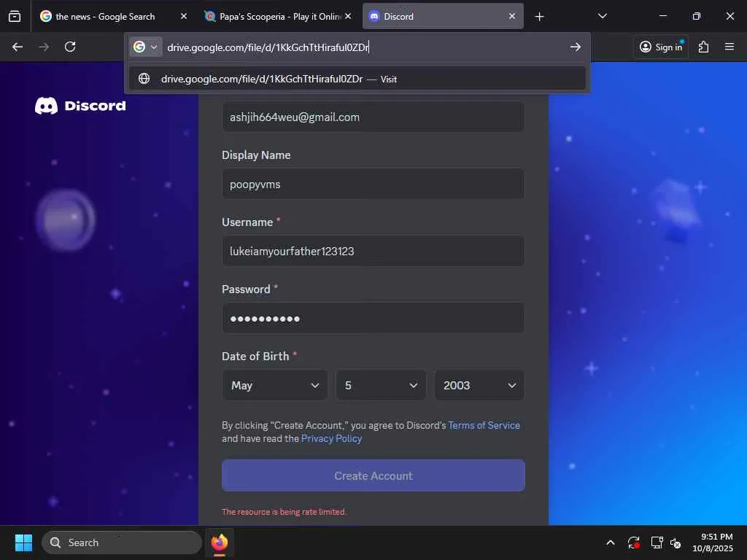Reload the current page

[70, 47]
